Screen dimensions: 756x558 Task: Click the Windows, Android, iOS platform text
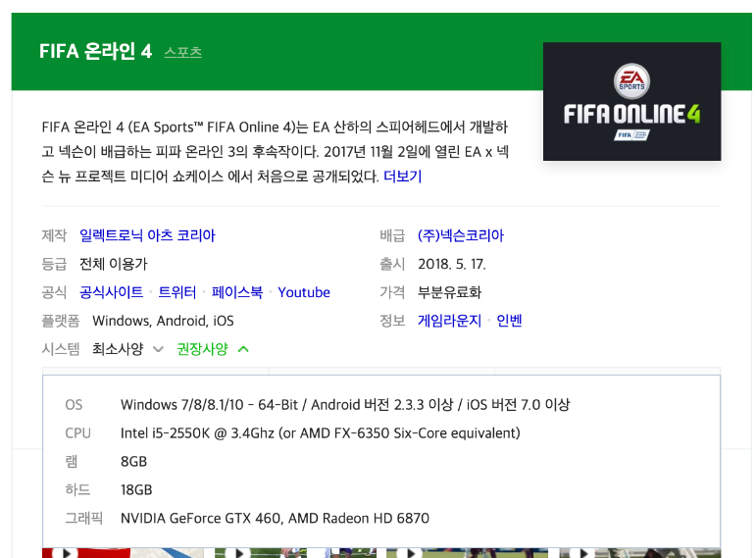point(163,321)
